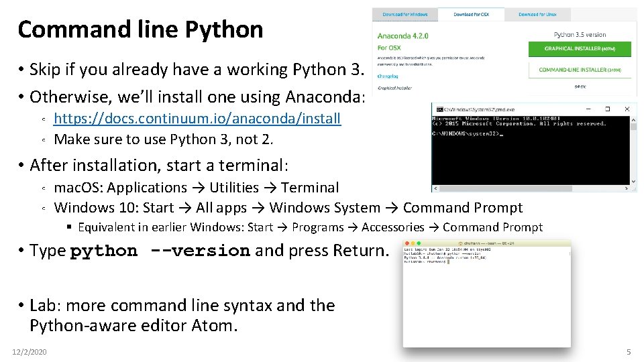Viewport: 644px width, 362px height.
Task: Click the green Graphical Installer button
Action: point(580,49)
